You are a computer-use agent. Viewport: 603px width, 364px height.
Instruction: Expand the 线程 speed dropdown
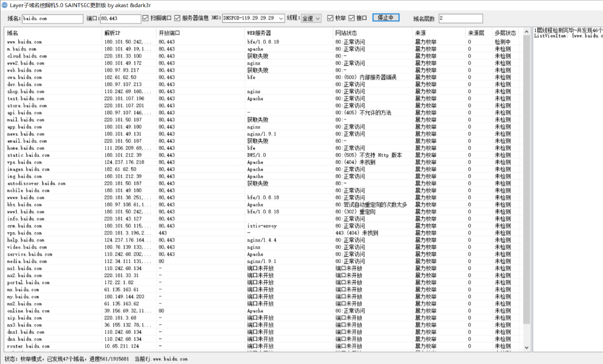[x=318, y=19]
